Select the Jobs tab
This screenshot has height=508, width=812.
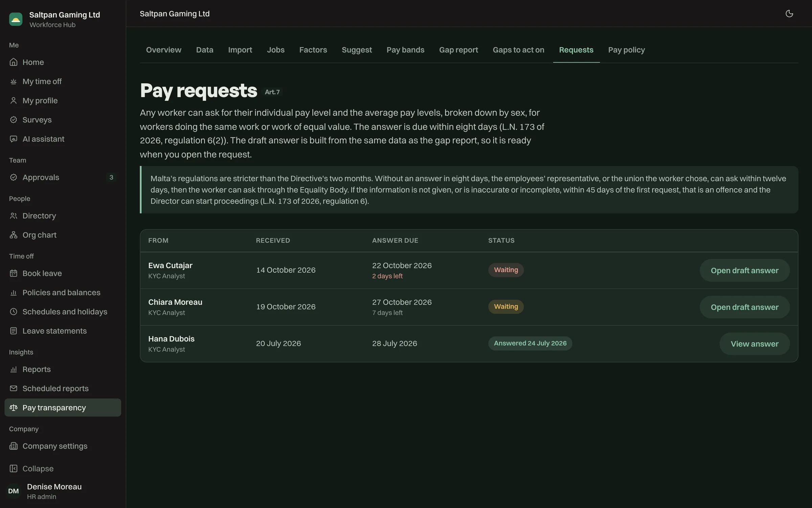tap(275, 50)
